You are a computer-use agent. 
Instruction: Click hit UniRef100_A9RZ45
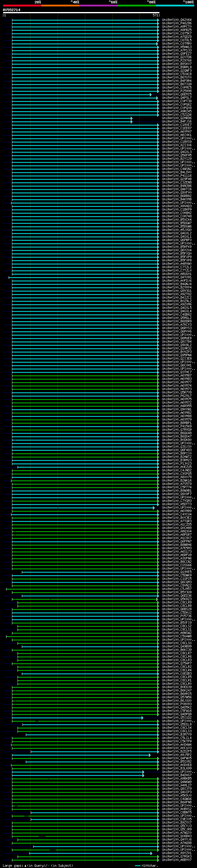pos(177,111)
